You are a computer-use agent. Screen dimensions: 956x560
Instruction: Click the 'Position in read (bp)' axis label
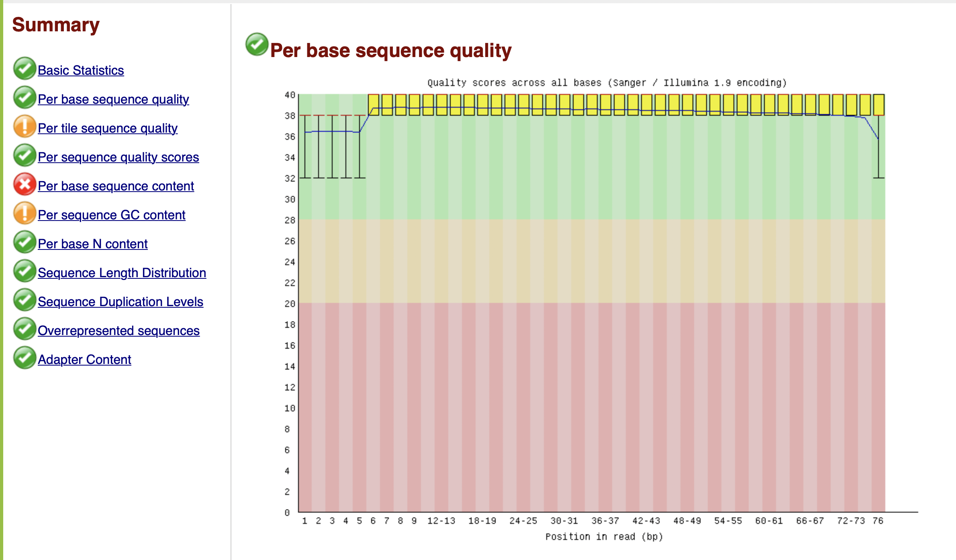click(604, 537)
